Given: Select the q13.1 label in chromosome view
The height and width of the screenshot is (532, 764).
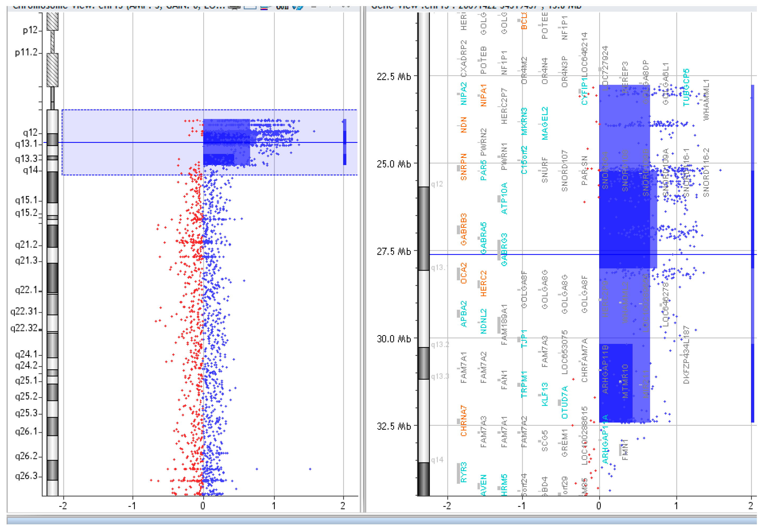Looking at the screenshot, I should point(26,144).
